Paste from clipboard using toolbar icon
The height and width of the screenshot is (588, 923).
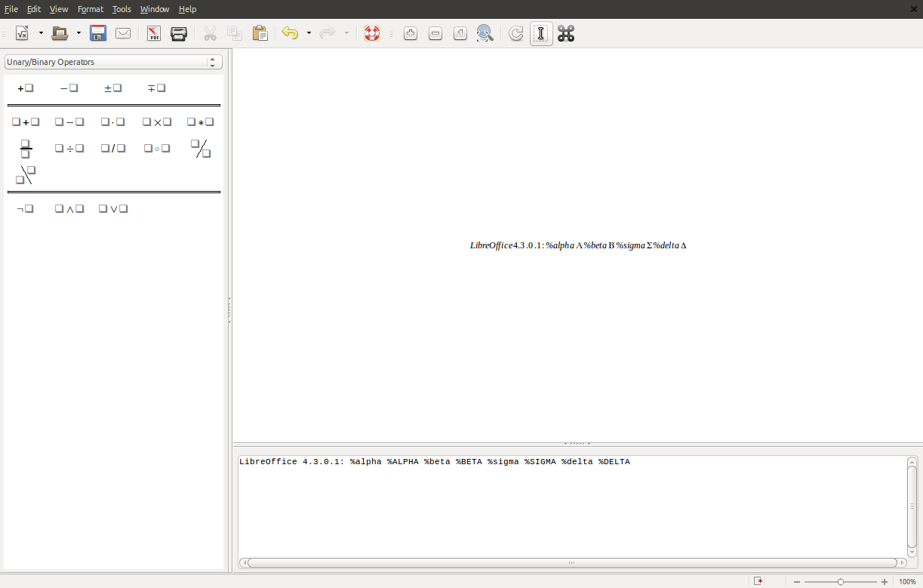click(260, 33)
